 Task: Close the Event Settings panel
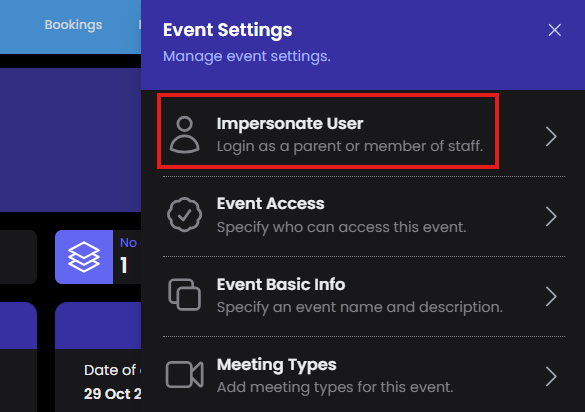pos(555,30)
